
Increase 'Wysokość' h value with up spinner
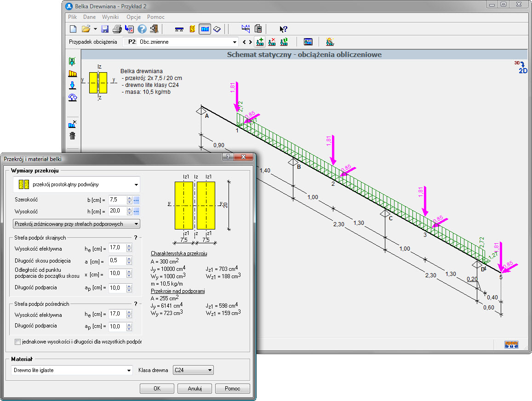(x=130, y=209)
